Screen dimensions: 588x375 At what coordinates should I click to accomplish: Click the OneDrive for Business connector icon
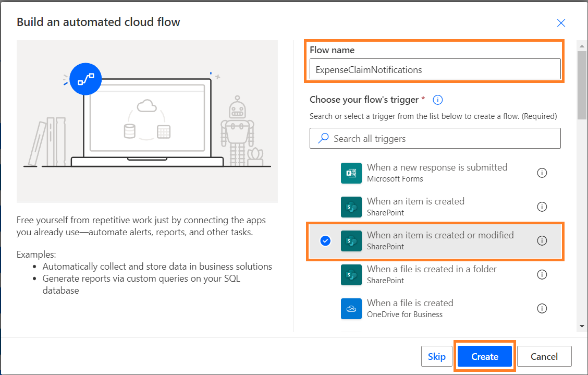351,308
